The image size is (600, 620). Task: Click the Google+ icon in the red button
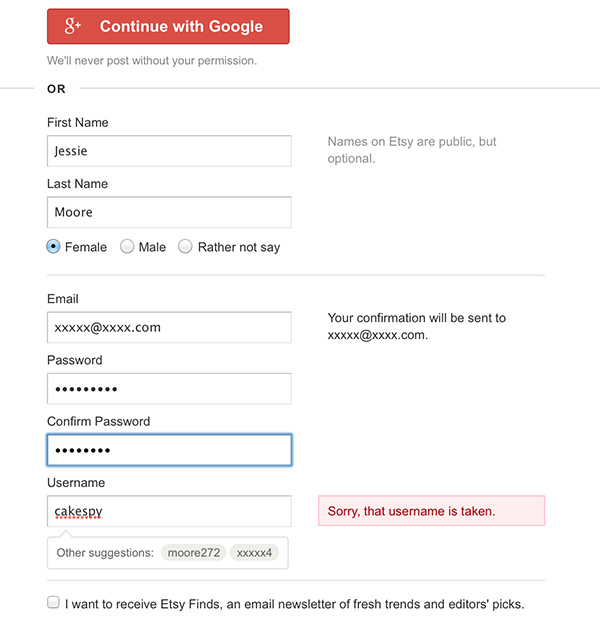pos(72,26)
